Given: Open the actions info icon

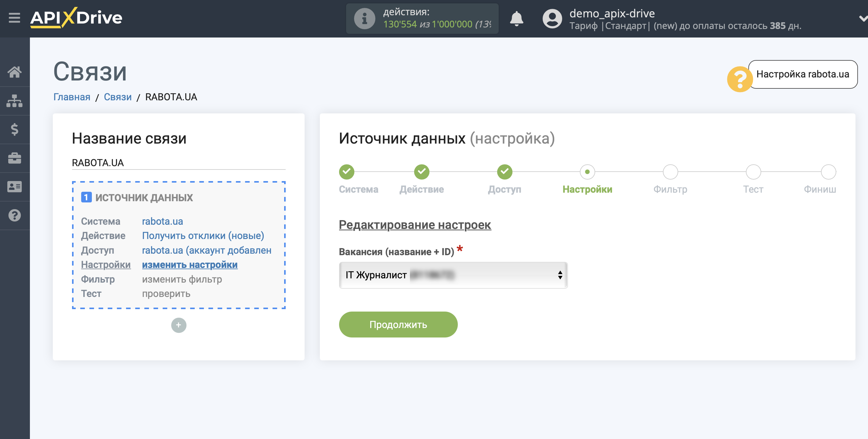Looking at the screenshot, I should point(364,19).
